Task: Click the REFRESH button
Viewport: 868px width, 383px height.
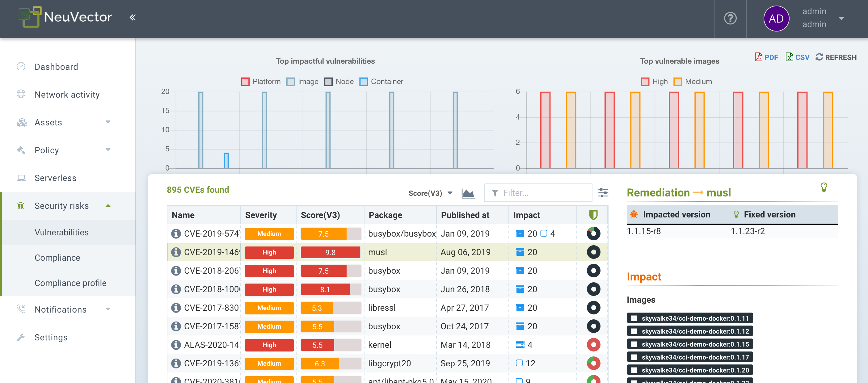Action: point(836,57)
